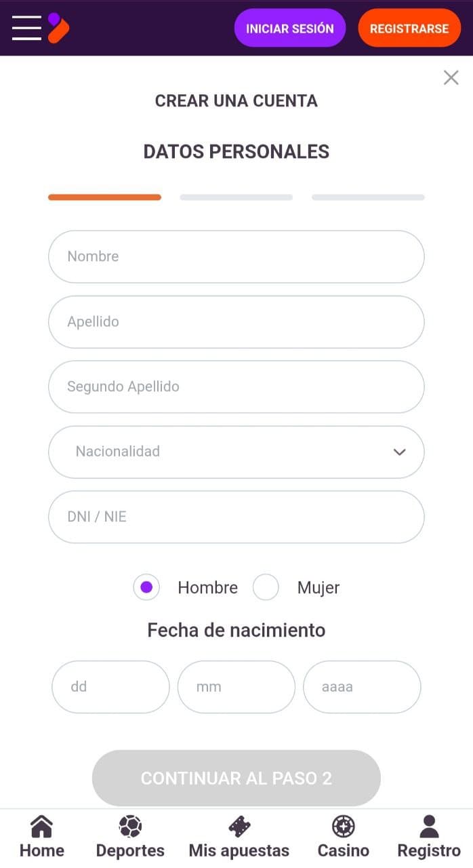Select the Home icon in bottom navigation

click(41, 827)
